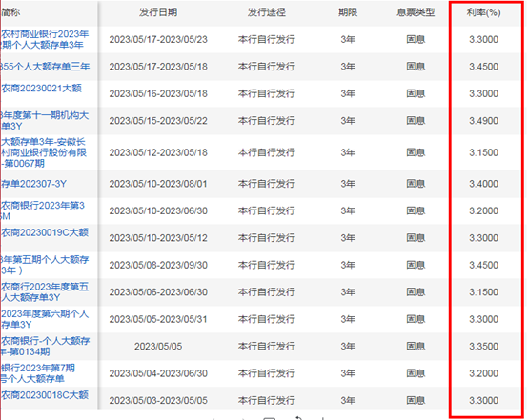Image resolution: width=528 pixels, height=420 pixels.
Task: Open the 355个人大额存单三年 link
Action: pyautogui.click(x=45, y=67)
